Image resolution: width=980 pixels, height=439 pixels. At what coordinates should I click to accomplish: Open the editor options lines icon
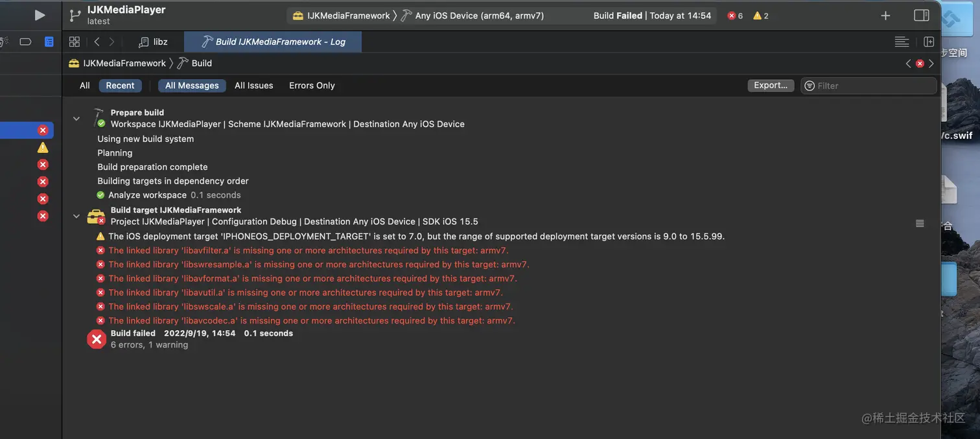coord(902,42)
